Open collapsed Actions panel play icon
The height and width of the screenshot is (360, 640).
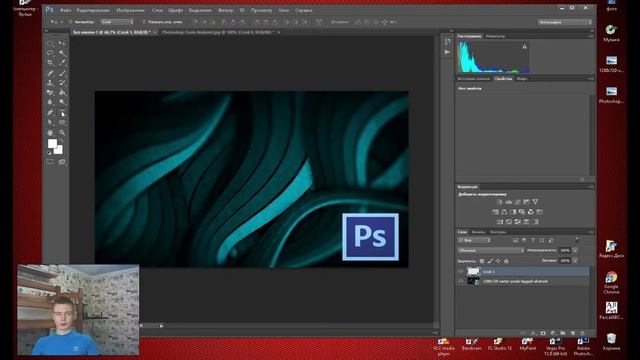click(x=447, y=52)
